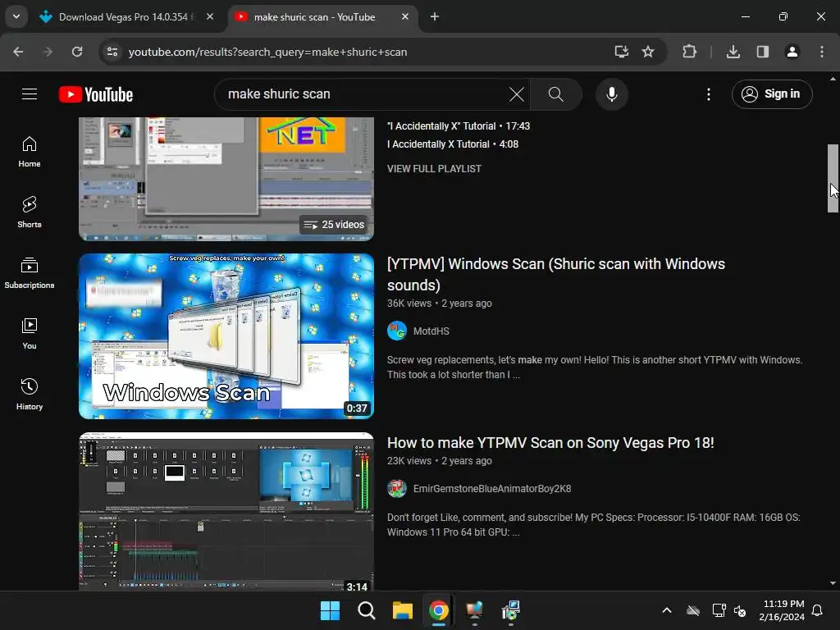
Task: Open YouTube settings three-dot menu
Action: point(708,94)
